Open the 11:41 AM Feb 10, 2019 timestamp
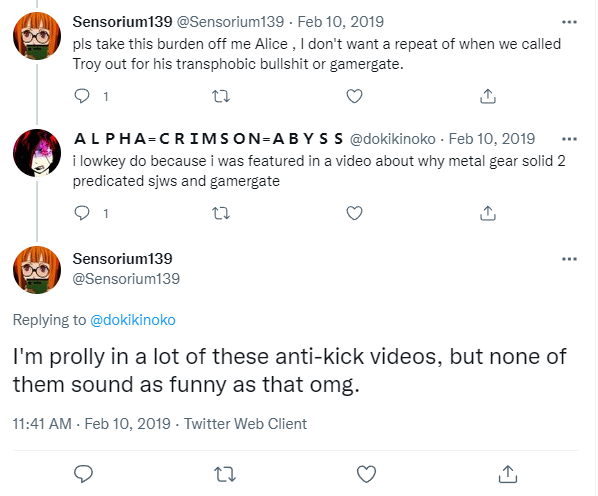Viewport: 598px width, 496px height. tap(92, 424)
